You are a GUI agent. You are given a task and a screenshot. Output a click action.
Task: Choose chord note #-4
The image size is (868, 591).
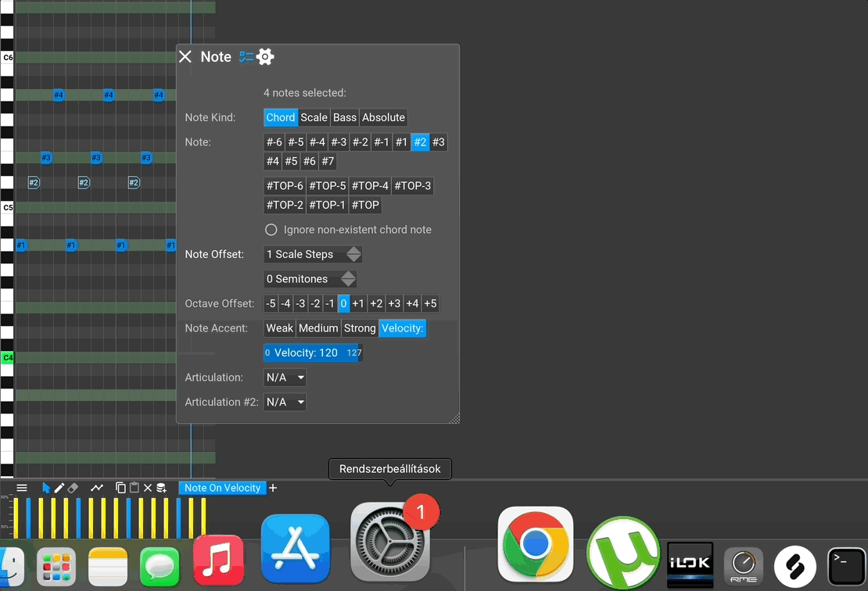pyautogui.click(x=317, y=142)
